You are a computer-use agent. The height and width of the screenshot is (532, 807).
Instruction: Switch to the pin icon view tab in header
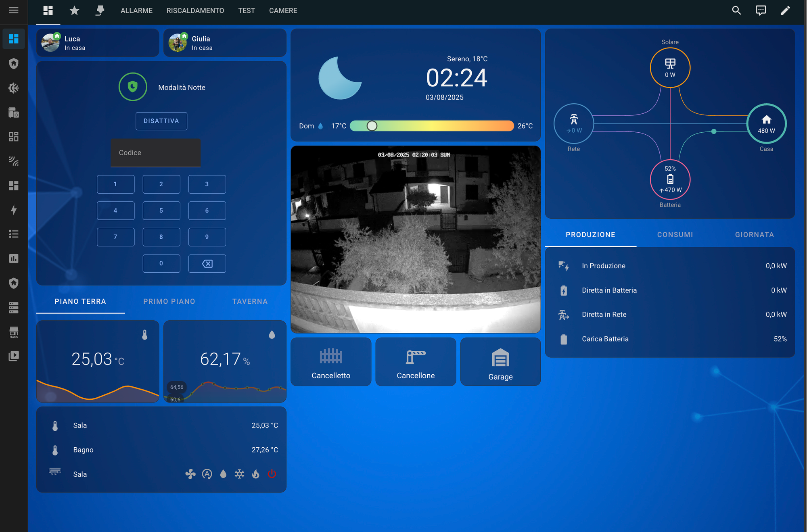point(100,10)
